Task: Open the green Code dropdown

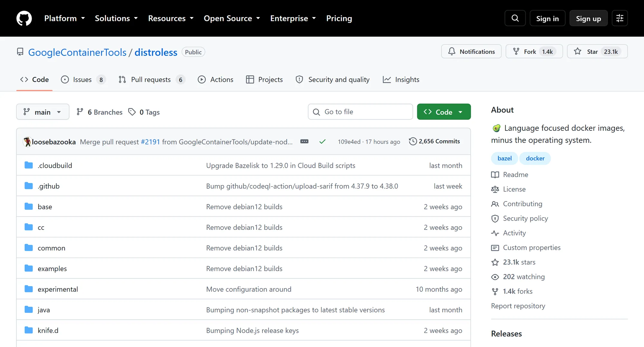Action: pyautogui.click(x=444, y=112)
